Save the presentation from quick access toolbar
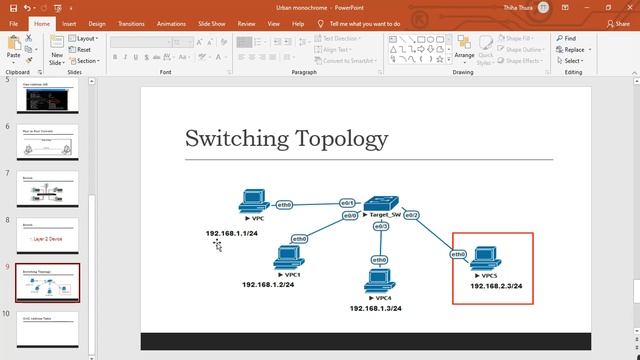Image resolution: width=640 pixels, height=360 pixels. point(13,8)
